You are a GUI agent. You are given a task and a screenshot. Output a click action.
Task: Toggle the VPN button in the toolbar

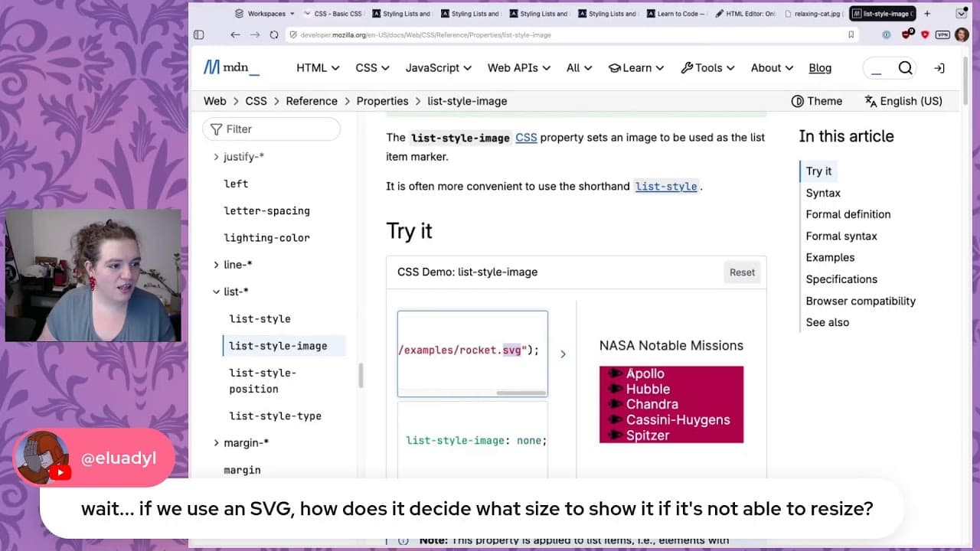[x=942, y=34]
